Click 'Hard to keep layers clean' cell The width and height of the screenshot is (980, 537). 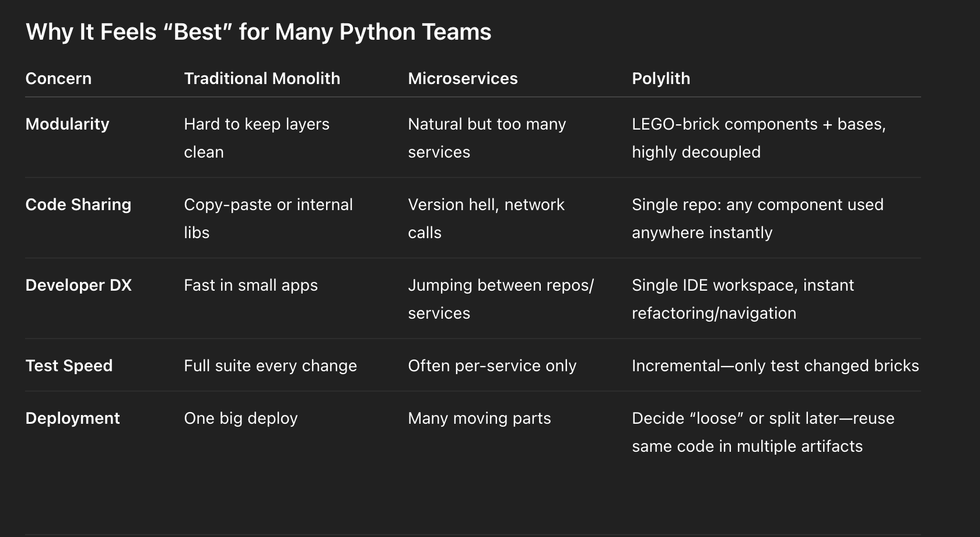pyautogui.click(x=257, y=138)
